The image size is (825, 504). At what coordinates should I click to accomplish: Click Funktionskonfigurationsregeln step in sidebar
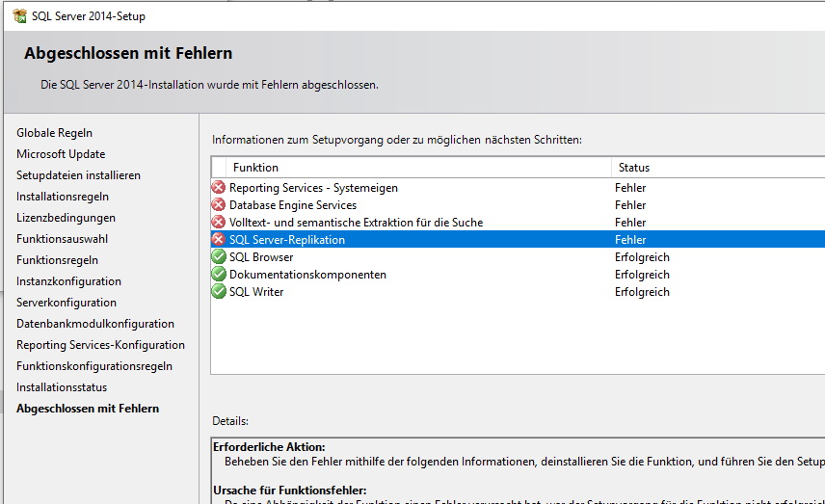coord(94,366)
